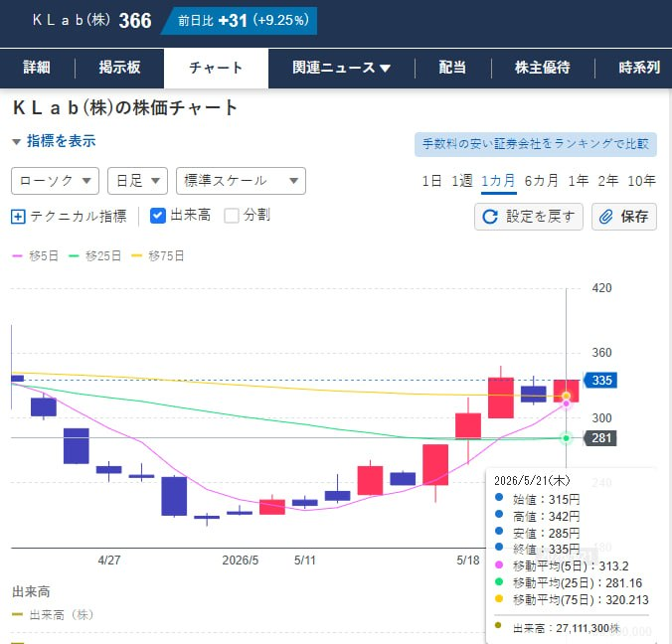Open the 時系列 tab
Image resolution: width=672 pixels, height=644 pixels.
(x=639, y=68)
